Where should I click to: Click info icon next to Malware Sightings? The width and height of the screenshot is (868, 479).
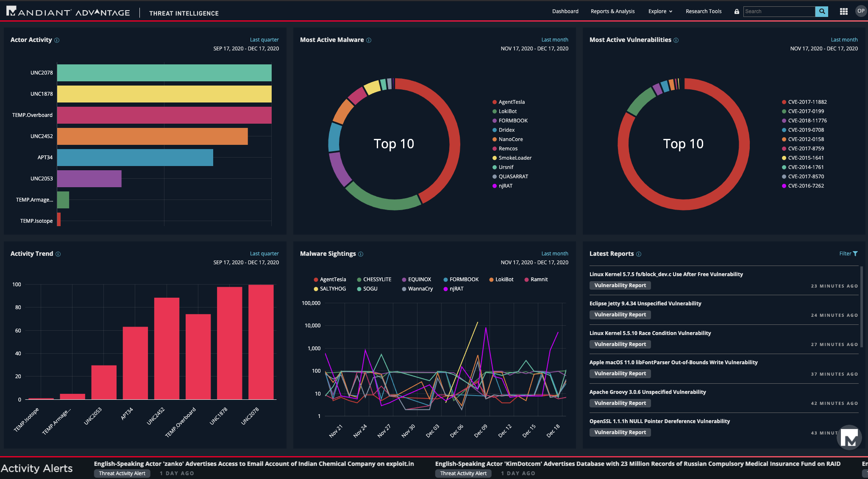coord(361,254)
